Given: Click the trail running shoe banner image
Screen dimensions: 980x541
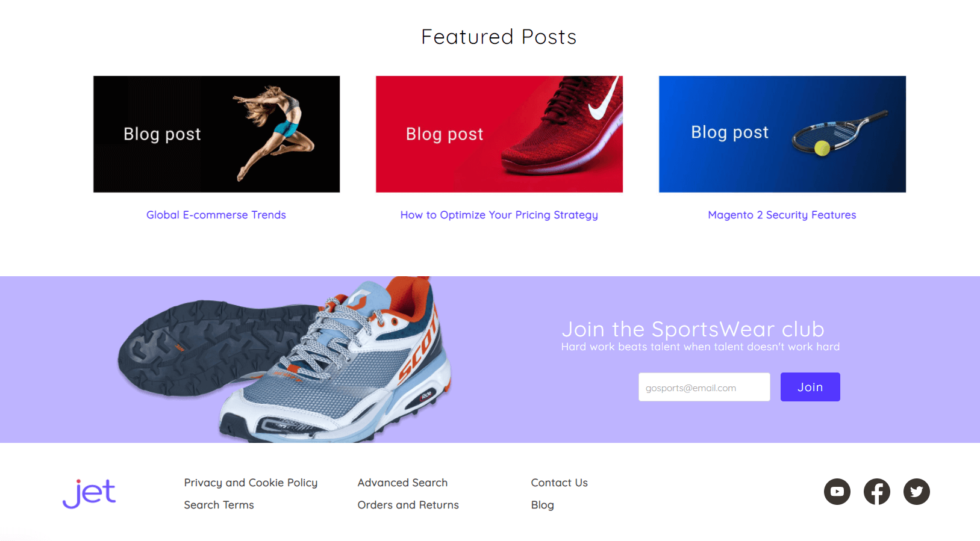Looking at the screenshot, I should (x=284, y=360).
